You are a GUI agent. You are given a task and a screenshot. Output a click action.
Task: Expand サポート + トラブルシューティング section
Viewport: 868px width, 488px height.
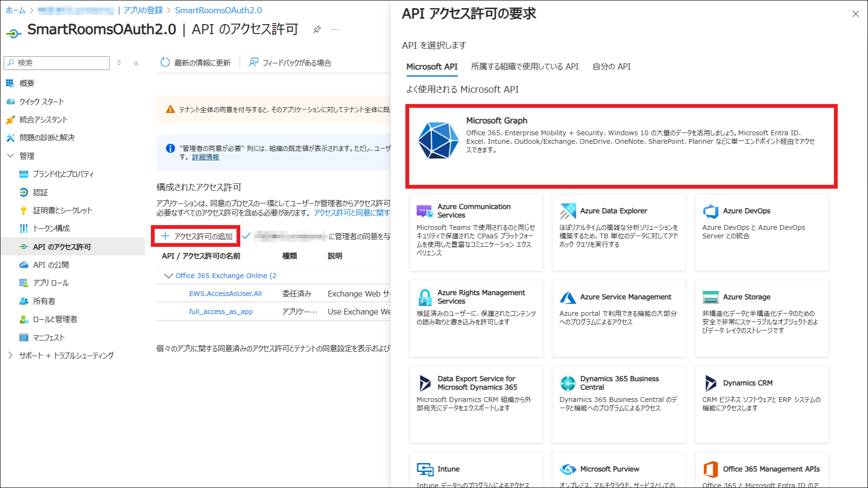click(10, 355)
